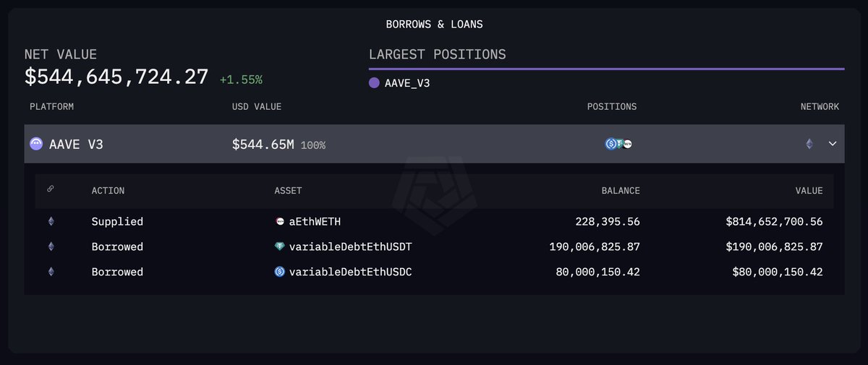Image resolution: width=868 pixels, height=365 pixels.
Task: Sort by the Balance column header
Action: pyautogui.click(x=621, y=191)
